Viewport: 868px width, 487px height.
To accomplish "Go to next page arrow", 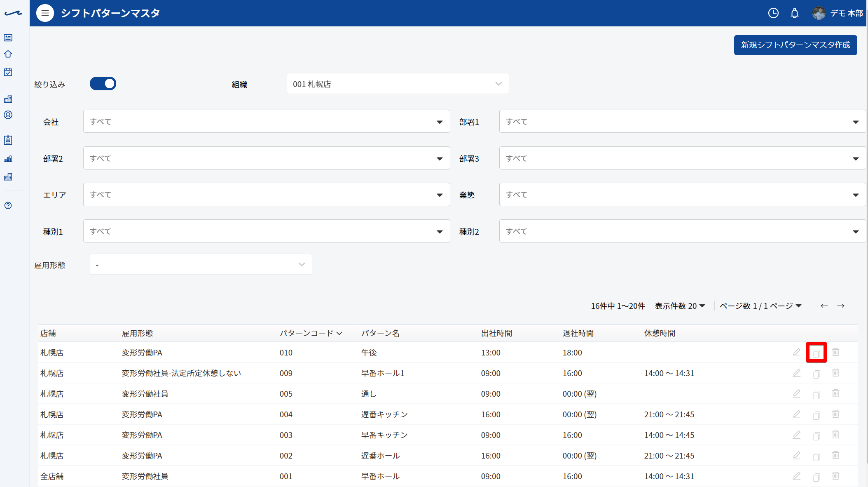I will coord(841,306).
